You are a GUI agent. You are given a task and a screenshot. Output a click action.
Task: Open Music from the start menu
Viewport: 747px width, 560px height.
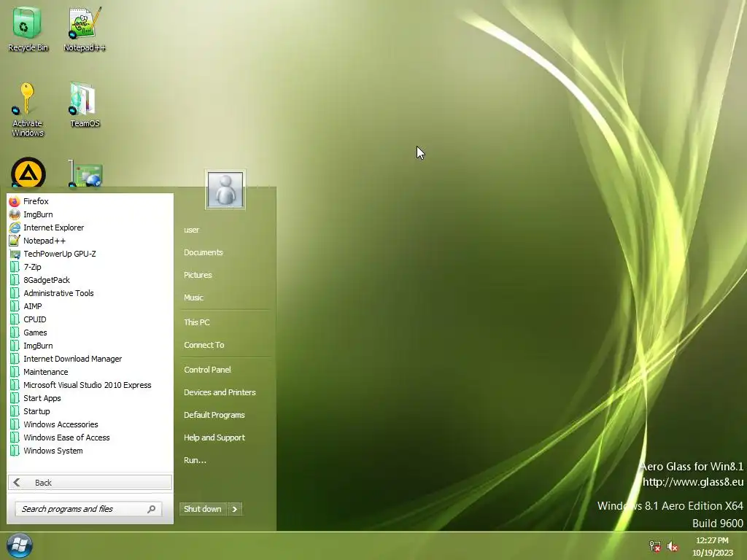pos(193,297)
